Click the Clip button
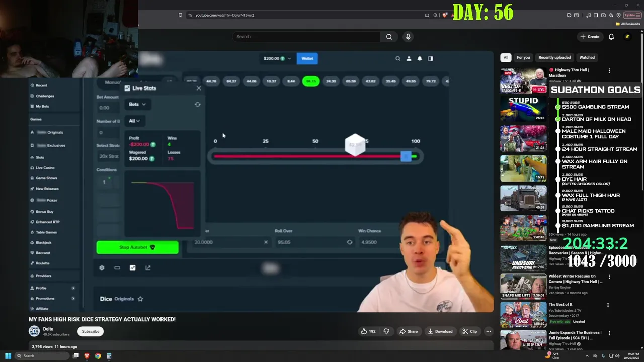 (470, 331)
